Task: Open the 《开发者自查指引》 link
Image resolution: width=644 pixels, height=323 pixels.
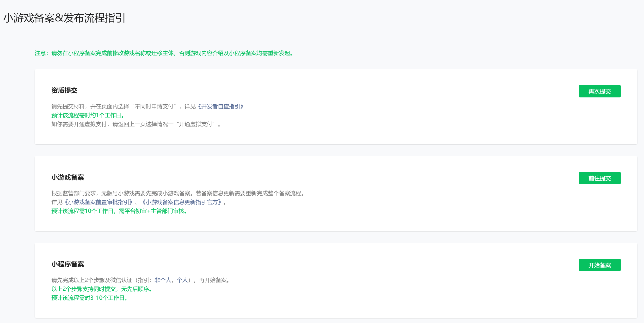Action: tap(221, 106)
